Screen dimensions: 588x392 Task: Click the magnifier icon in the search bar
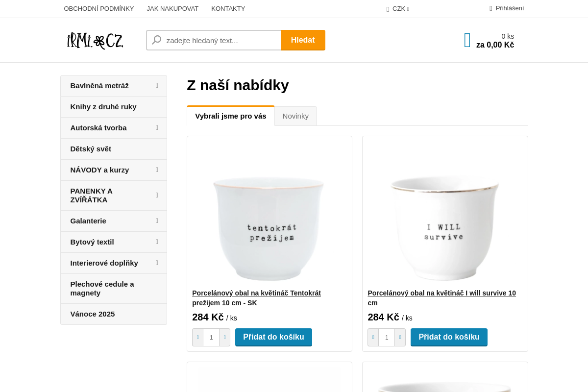click(x=156, y=40)
